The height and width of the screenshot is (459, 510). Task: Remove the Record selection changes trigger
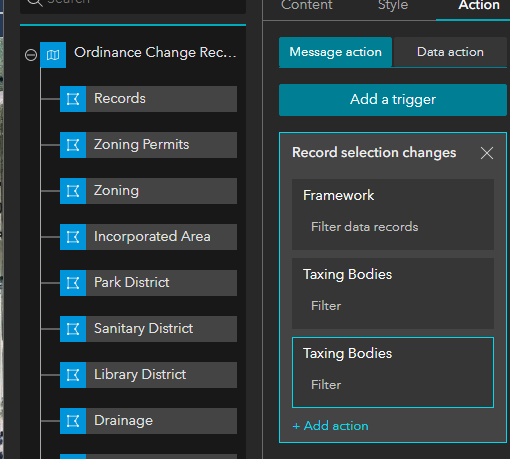click(x=487, y=153)
